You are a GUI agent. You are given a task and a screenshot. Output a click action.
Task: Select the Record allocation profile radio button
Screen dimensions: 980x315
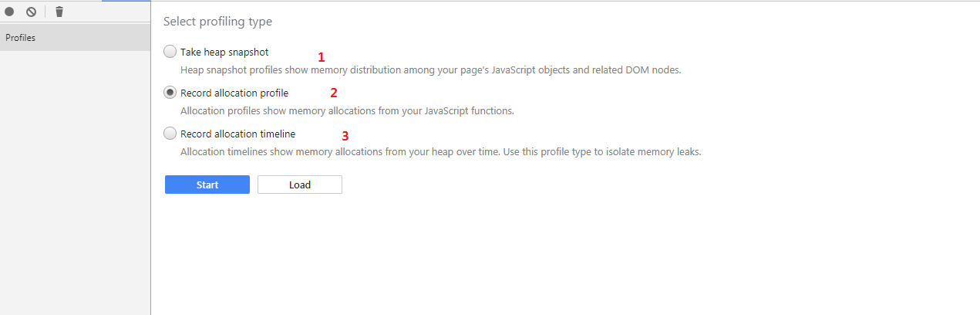(170, 93)
